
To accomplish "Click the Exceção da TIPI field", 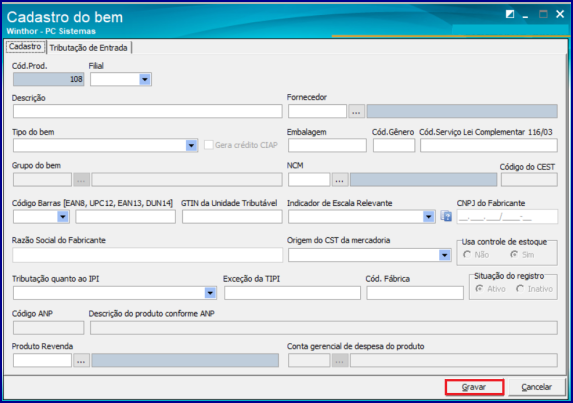I will [x=292, y=293].
